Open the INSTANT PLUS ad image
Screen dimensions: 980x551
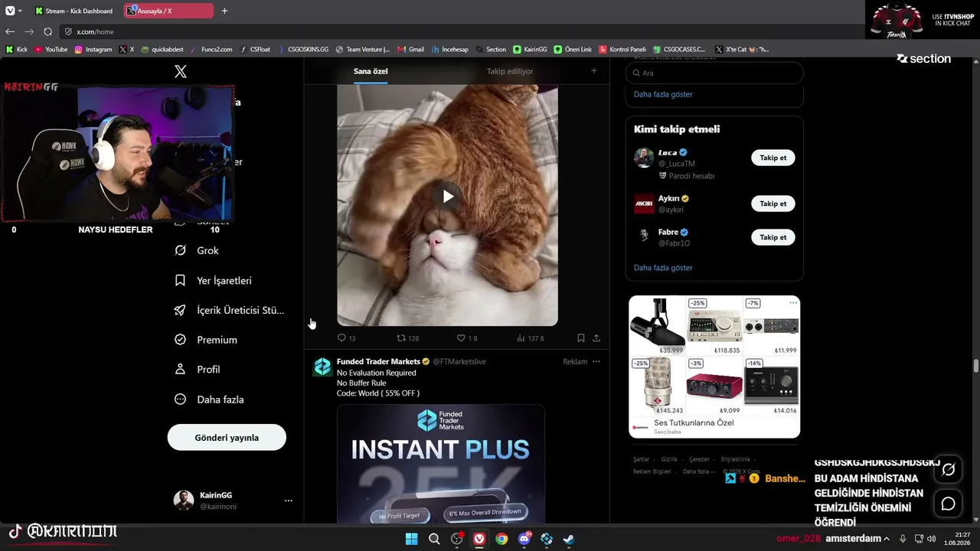pos(441,464)
